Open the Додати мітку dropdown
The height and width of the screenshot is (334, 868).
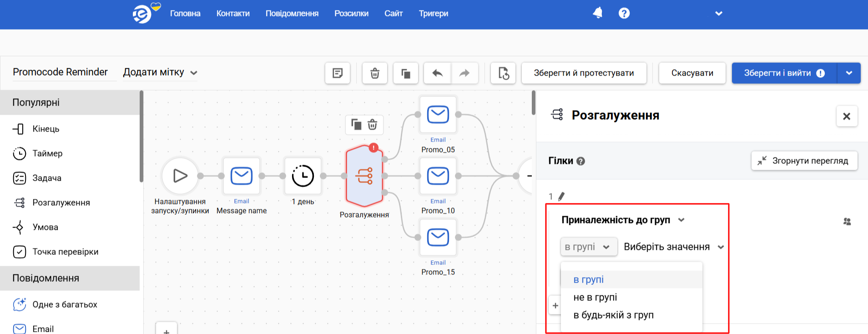160,72
